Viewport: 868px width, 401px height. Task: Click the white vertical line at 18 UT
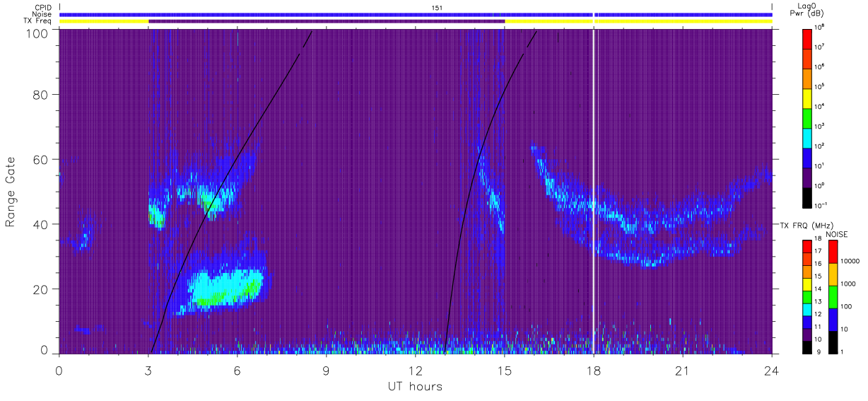[x=594, y=191]
